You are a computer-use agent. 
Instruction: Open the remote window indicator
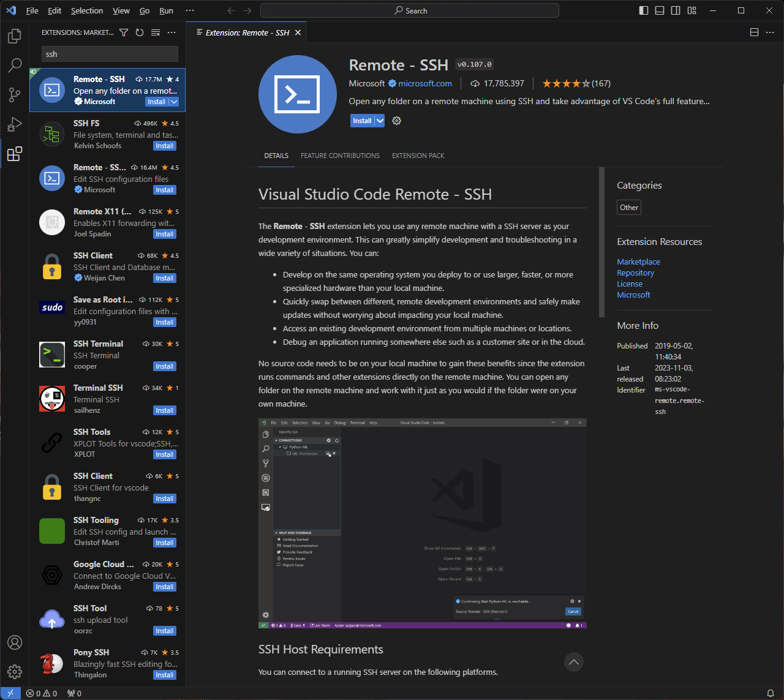(x=10, y=693)
